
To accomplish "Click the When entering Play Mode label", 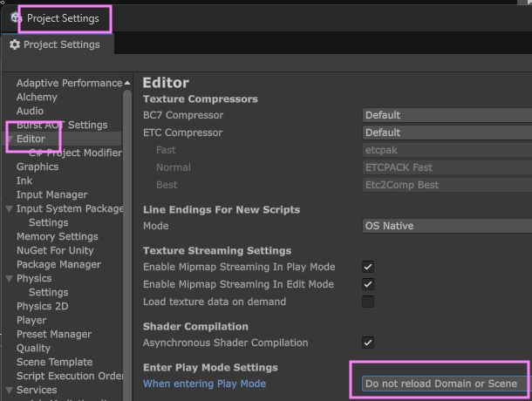I will click(x=205, y=384).
